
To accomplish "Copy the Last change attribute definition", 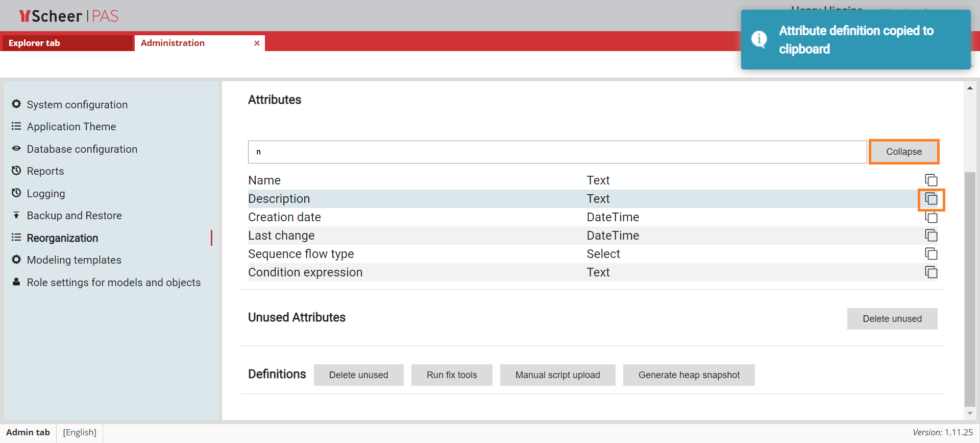I will [x=931, y=236].
